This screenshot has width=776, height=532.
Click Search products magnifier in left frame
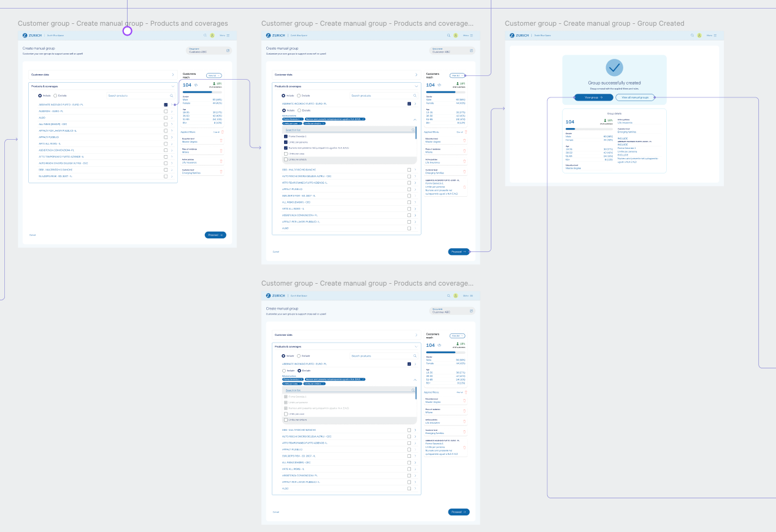click(x=172, y=96)
